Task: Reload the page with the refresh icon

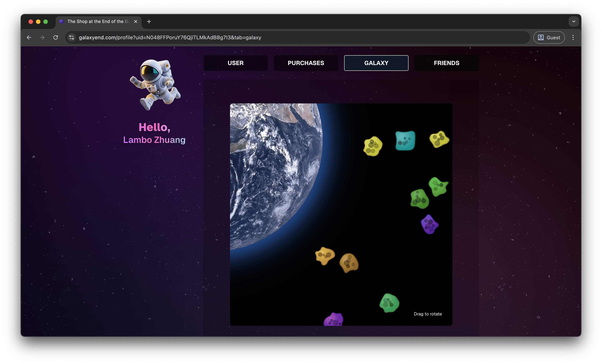Action: tap(56, 37)
